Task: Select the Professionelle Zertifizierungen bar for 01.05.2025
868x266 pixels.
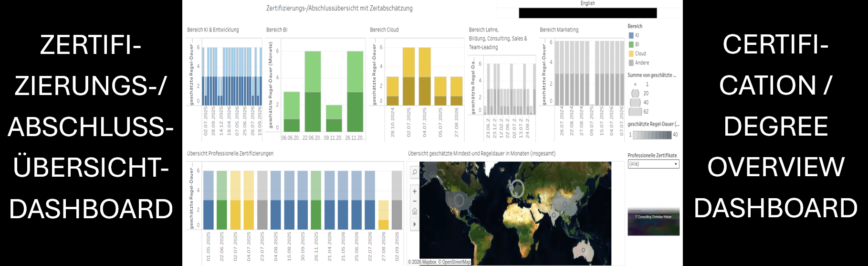Action: (209, 200)
